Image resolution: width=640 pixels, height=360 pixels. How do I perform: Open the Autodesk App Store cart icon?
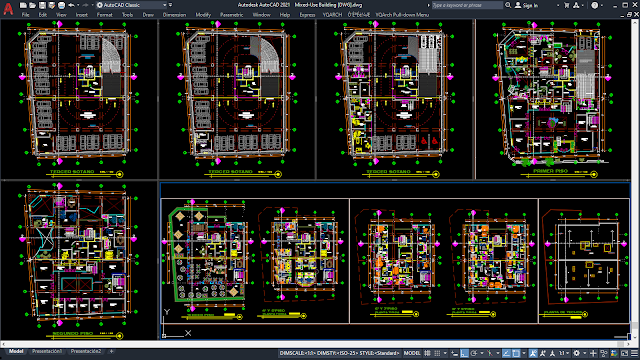click(567, 5)
